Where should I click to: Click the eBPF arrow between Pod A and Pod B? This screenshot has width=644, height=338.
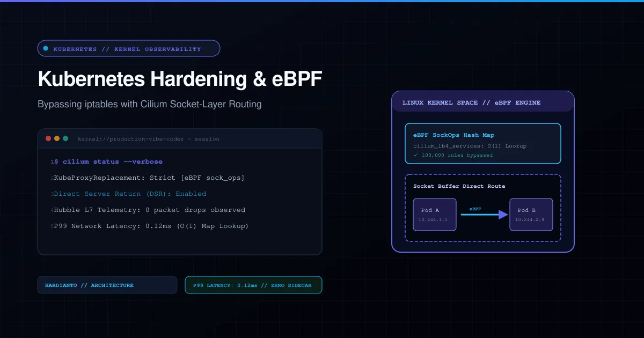pos(484,215)
